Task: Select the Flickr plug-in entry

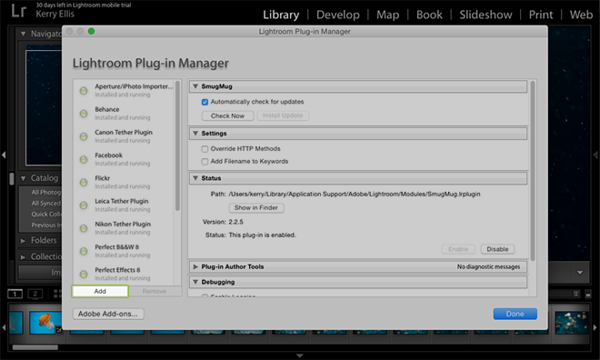Action: 124,182
